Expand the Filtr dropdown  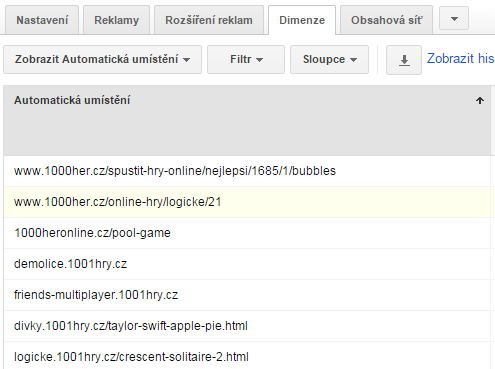[x=246, y=59]
